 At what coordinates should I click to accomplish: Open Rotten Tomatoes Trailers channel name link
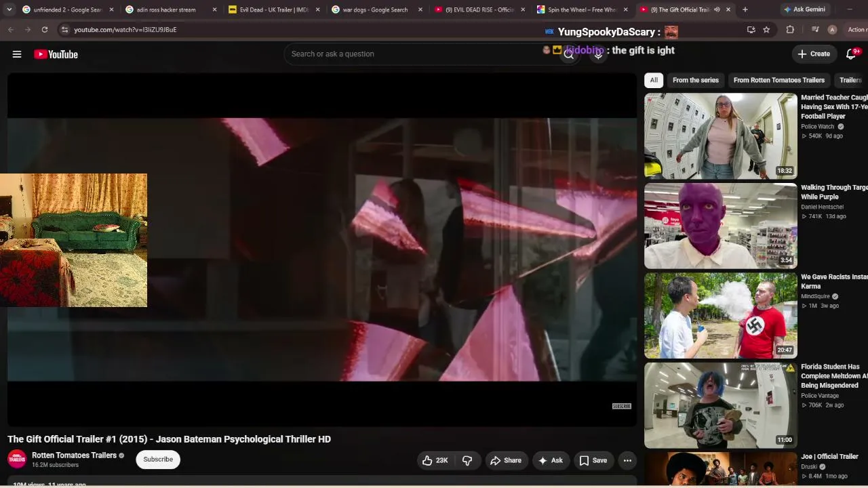click(74, 455)
